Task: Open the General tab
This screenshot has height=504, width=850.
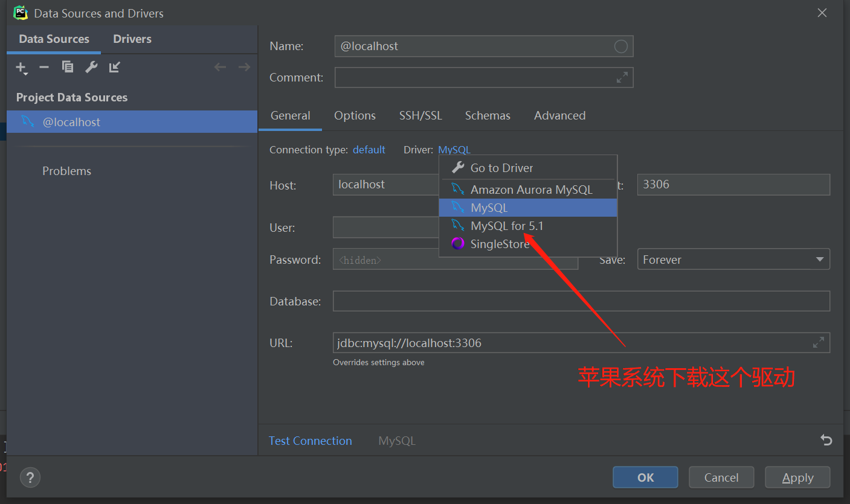Action: tap(291, 116)
